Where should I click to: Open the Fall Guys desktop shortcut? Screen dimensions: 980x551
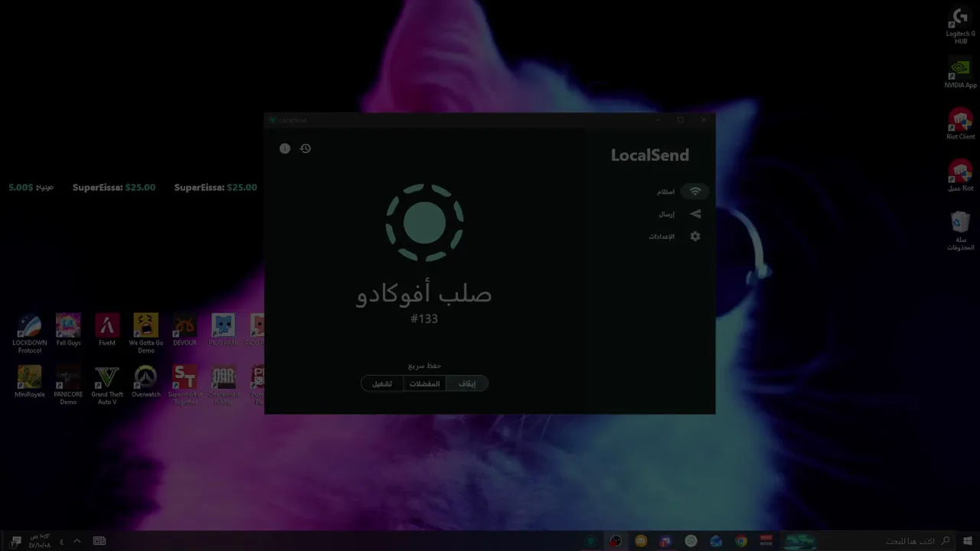pyautogui.click(x=68, y=330)
